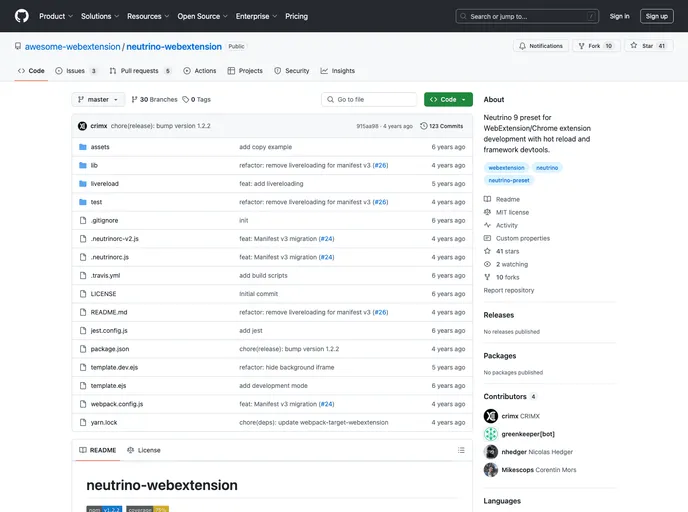Open the package.json file

(x=110, y=349)
